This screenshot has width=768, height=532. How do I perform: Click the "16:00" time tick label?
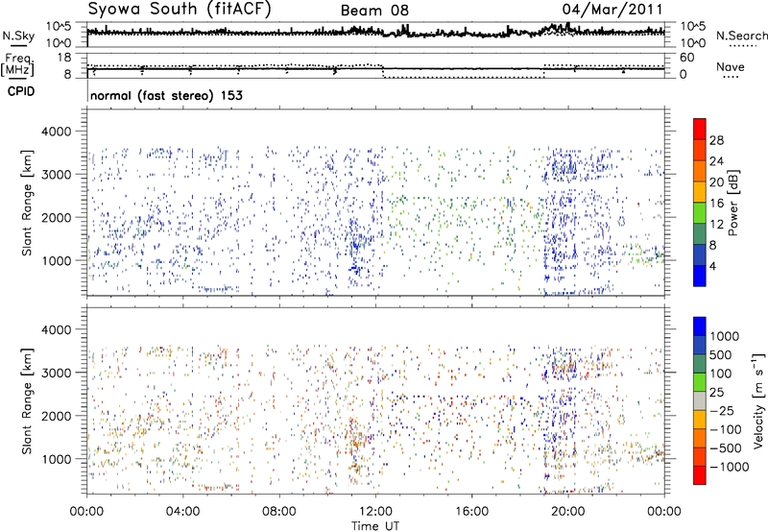tap(471, 512)
